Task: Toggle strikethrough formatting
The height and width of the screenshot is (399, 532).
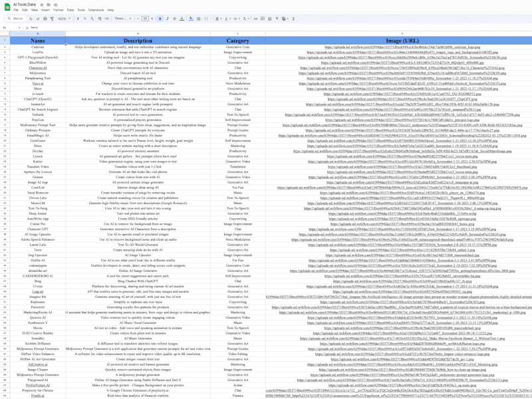Action: pos(174,19)
